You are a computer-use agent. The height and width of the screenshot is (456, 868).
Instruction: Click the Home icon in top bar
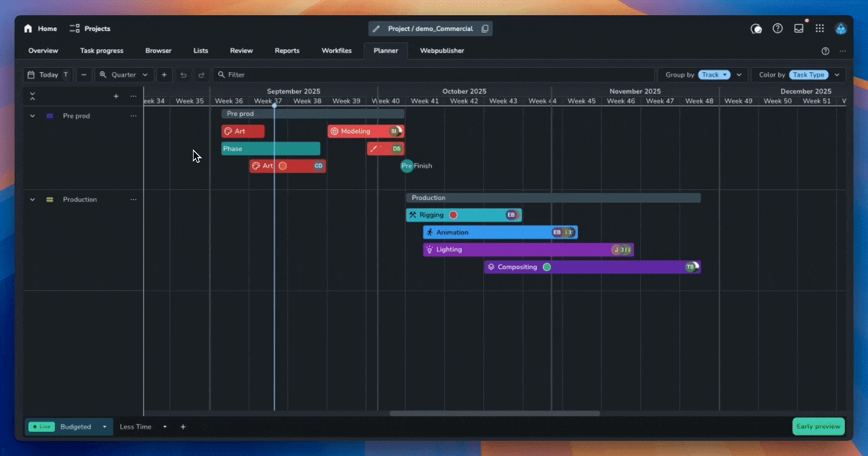tap(28, 28)
